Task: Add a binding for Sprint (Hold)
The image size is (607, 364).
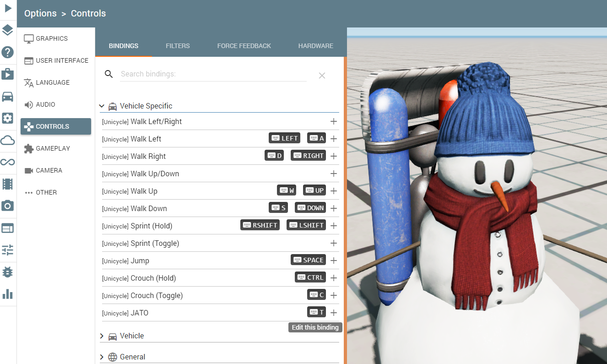Action: (x=334, y=226)
